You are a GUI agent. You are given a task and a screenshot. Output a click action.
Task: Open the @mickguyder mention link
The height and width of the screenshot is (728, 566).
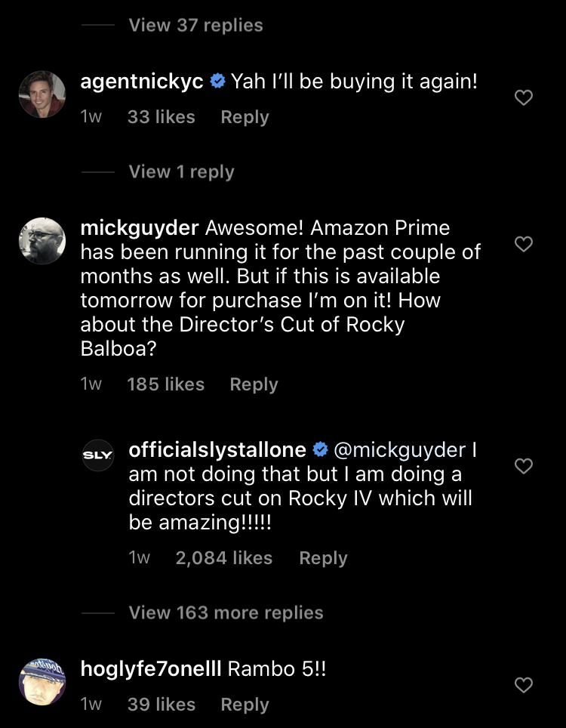tap(399, 450)
